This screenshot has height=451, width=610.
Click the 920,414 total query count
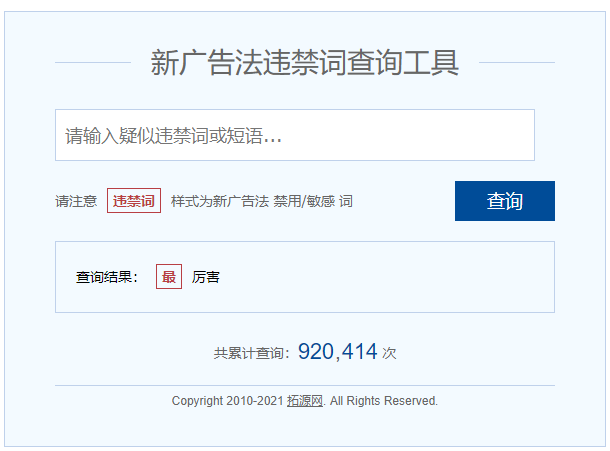point(337,352)
